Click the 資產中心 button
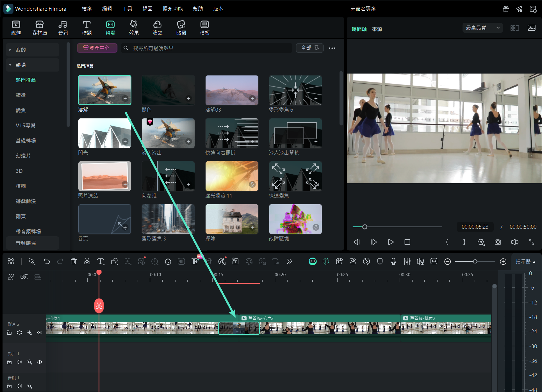The height and width of the screenshot is (392, 542). 97,48
